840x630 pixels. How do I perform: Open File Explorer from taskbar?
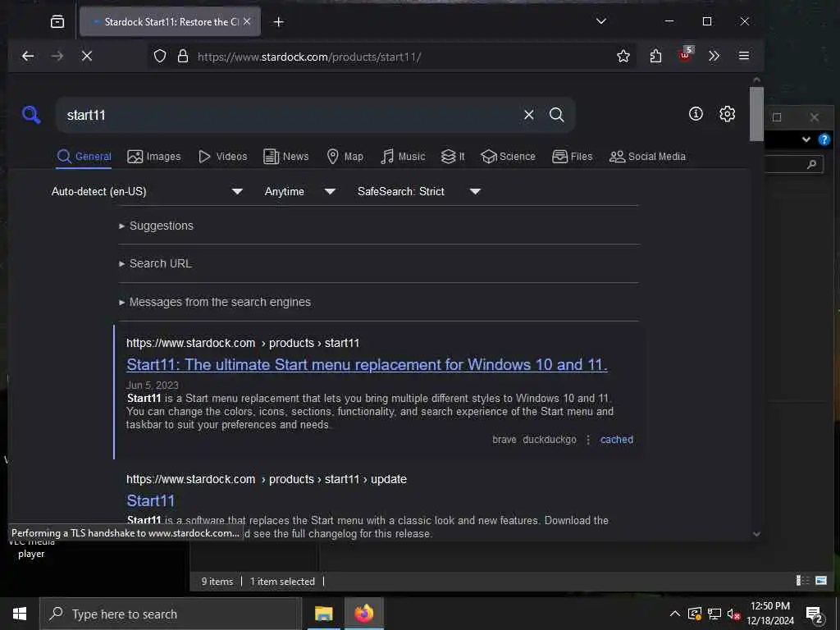tap(323, 614)
